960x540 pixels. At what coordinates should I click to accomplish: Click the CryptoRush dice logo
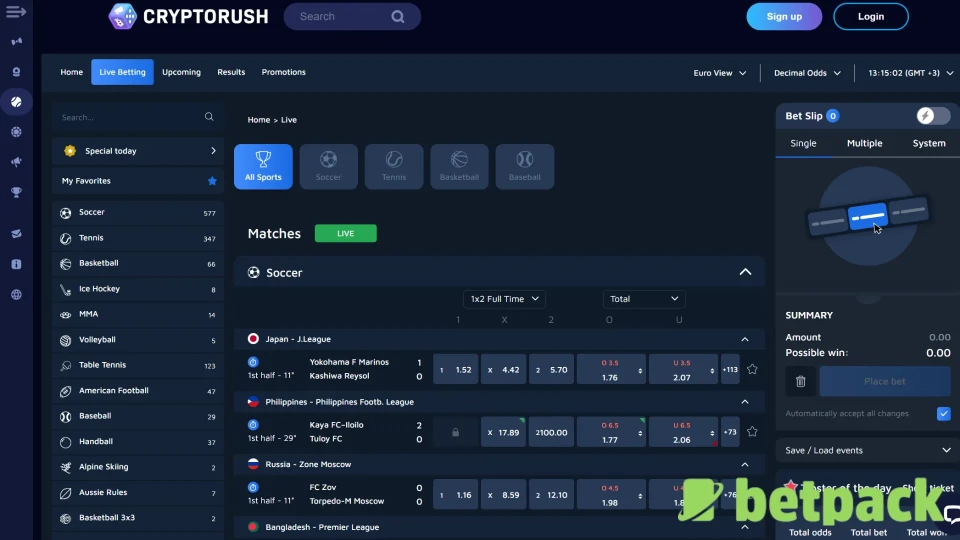click(122, 17)
